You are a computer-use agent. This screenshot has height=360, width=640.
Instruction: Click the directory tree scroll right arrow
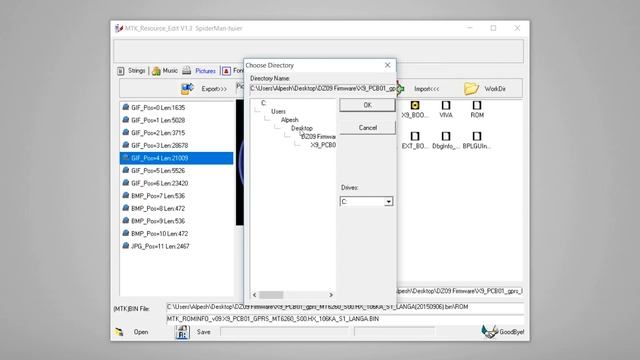331,295
